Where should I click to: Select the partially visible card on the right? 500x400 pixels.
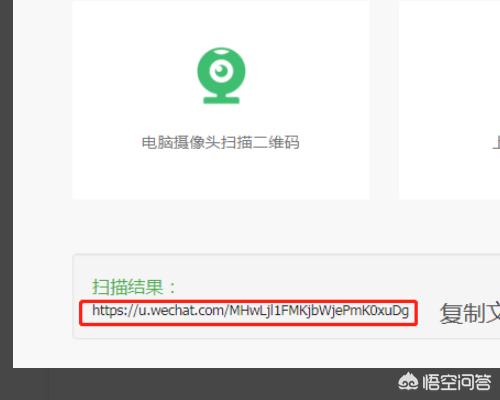449,100
